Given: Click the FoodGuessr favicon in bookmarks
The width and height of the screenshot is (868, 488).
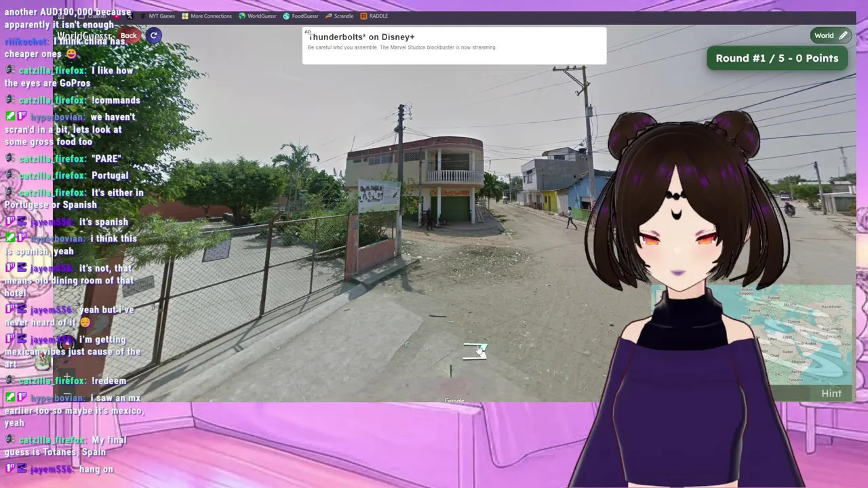Looking at the screenshot, I should 286,16.
